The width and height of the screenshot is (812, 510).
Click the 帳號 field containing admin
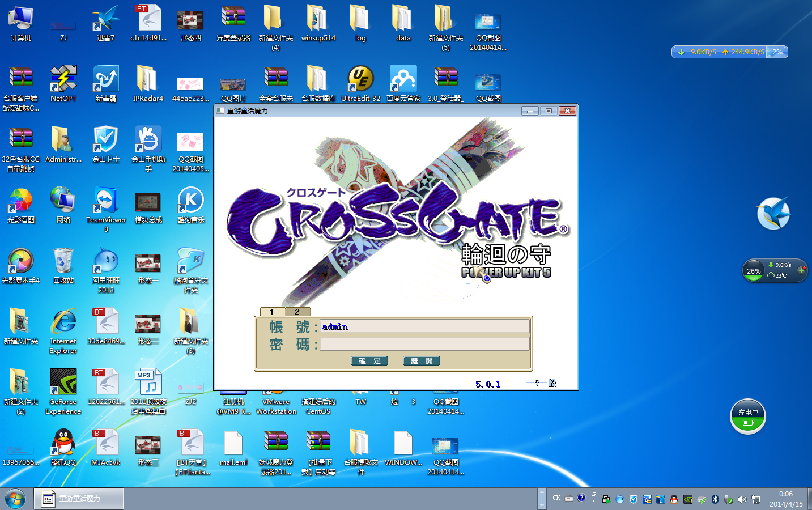[x=424, y=326]
